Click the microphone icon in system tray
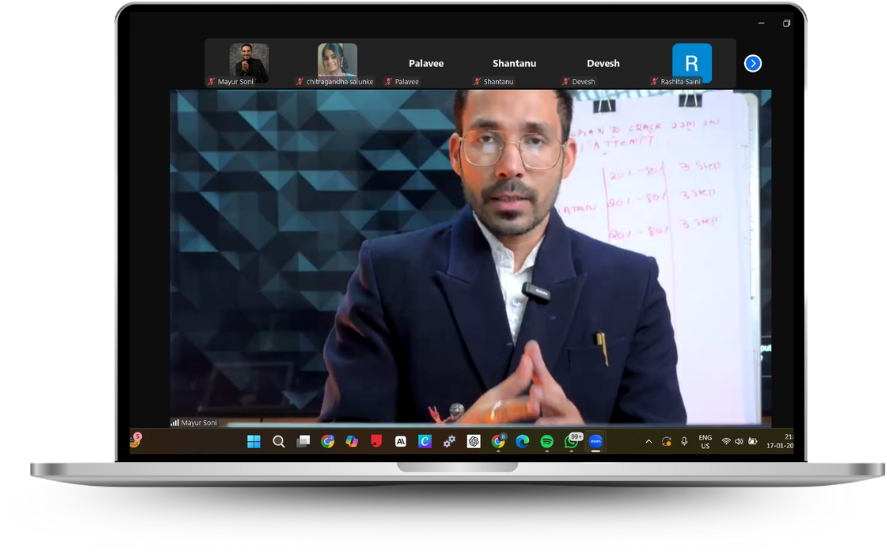Viewport: 887px width, 560px height. (685, 441)
